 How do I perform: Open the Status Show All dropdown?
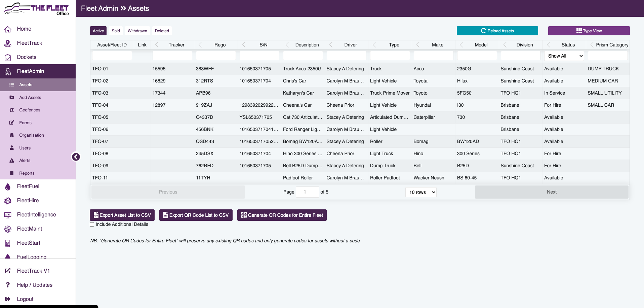tap(564, 56)
